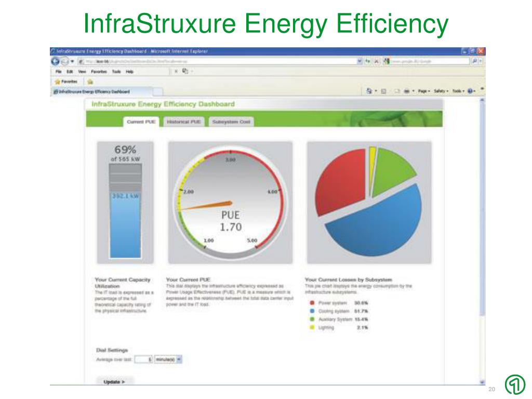Click the 30.8% power system value
Image resolution: width=532 pixels, height=399 pixels.
[361, 303]
